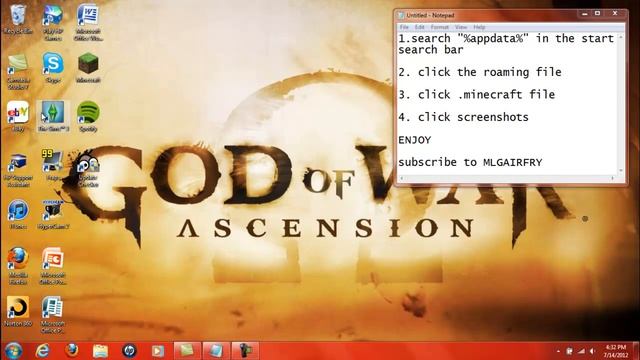Screen dimensions: 640x360
Task: Open the Norton 360 desktop shortcut
Action: tap(18, 311)
